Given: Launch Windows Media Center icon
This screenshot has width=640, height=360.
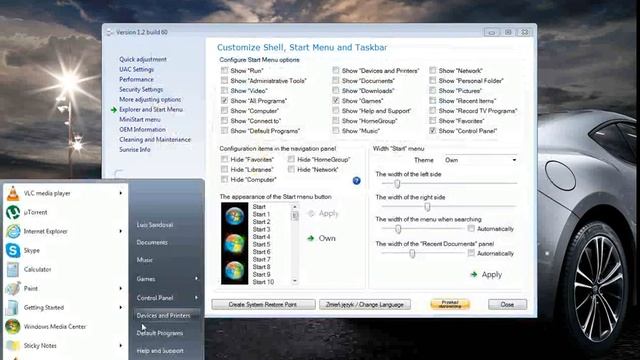Looking at the screenshot, I should click(x=13, y=327).
